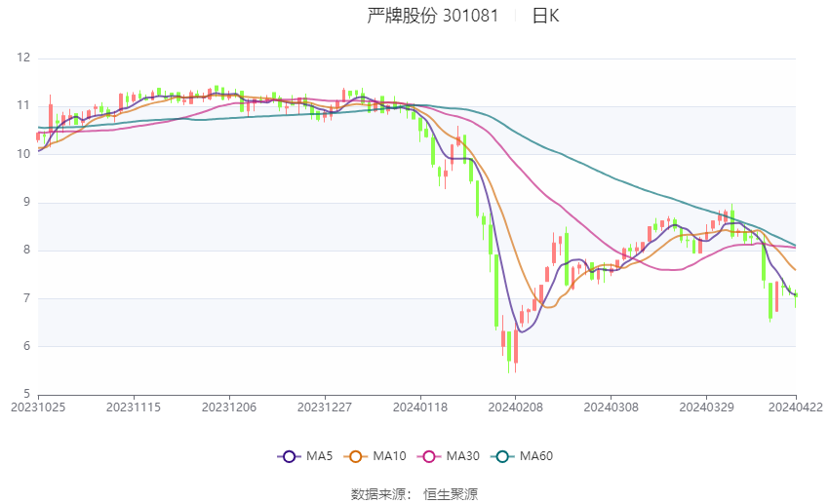Click the 数据来源 caption text

click(380, 494)
